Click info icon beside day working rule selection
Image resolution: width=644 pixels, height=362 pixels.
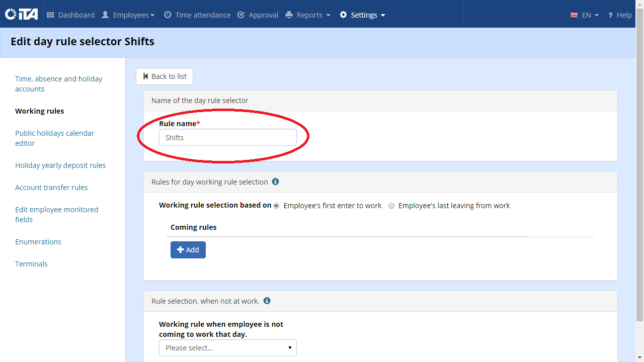275,182
